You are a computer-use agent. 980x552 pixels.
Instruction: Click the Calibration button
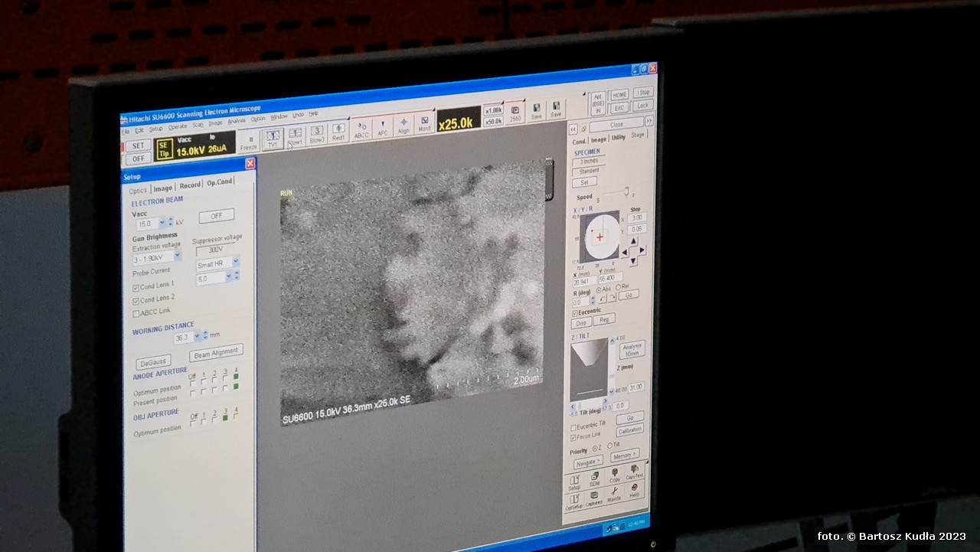click(629, 430)
